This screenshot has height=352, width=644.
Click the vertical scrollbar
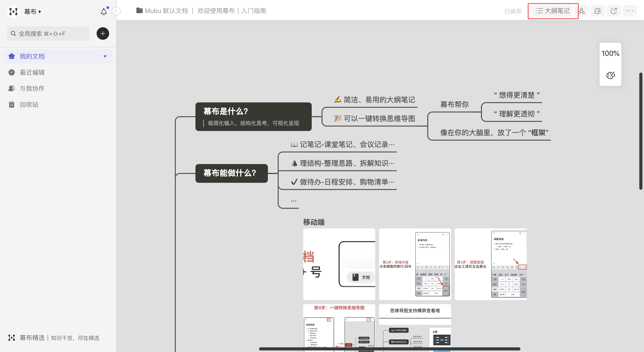point(641,131)
